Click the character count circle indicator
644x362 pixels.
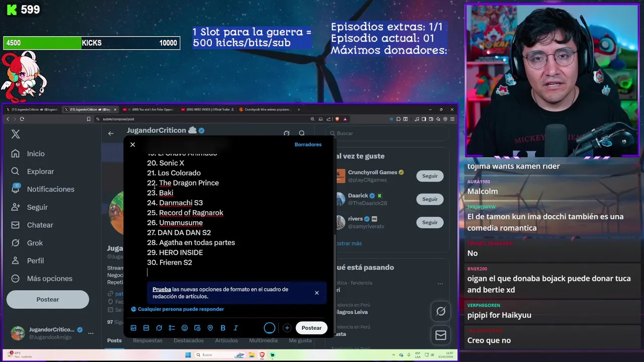pos(270,328)
